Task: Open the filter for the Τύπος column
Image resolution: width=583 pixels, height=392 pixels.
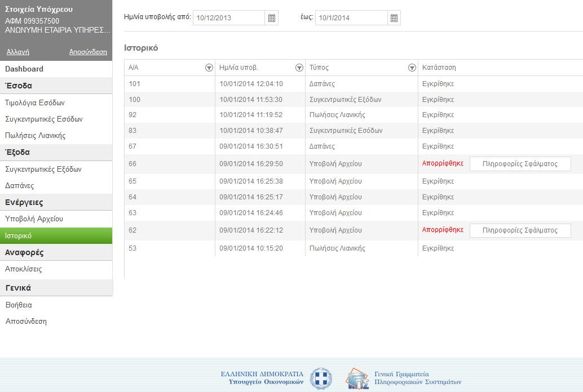Action: pyautogui.click(x=412, y=68)
